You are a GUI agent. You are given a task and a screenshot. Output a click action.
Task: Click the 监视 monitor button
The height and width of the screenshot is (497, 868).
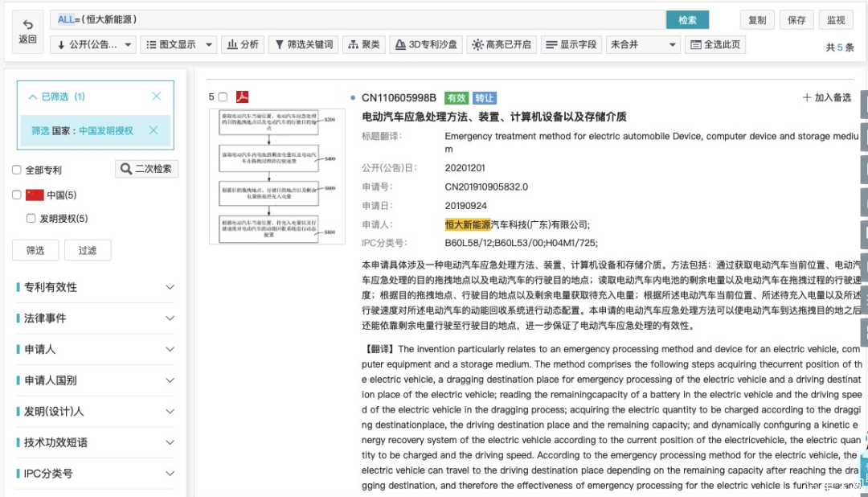click(x=836, y=20)
